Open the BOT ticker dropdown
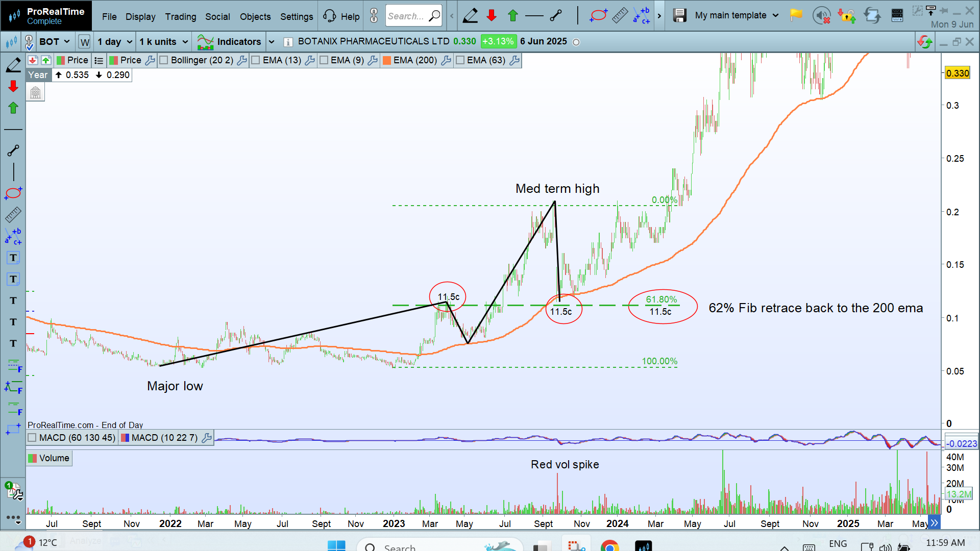This screenshot has height=551, width=980. click(54, 42)
